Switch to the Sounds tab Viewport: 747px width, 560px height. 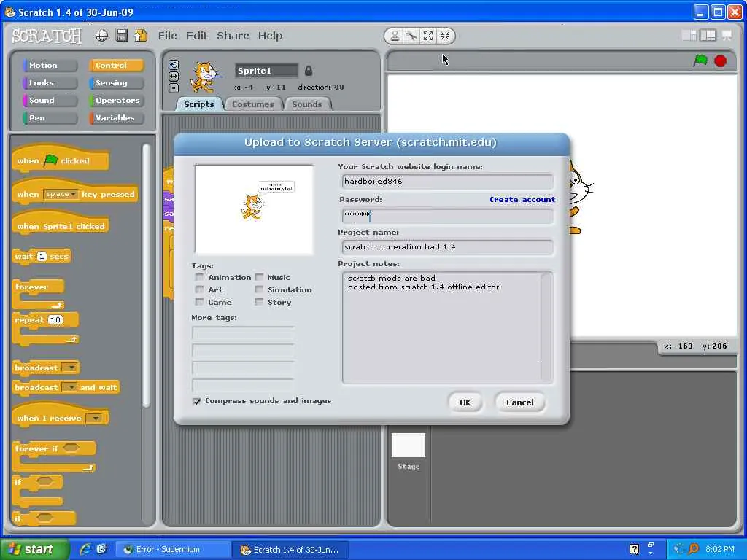[307, 104]
